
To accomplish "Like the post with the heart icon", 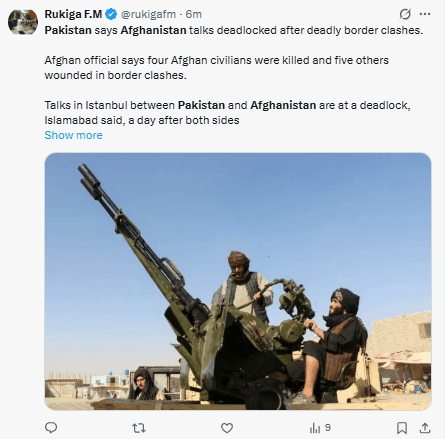I will click(x=227, y=428).
